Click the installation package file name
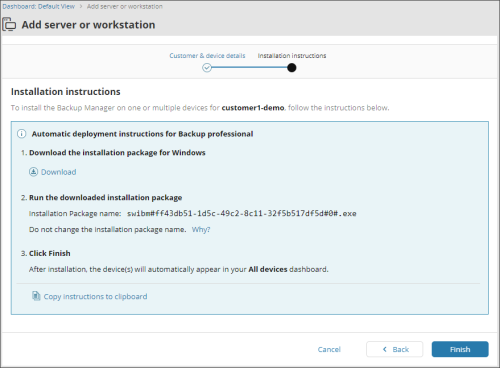Viewport: 500px width, 368px height. tap(242, 213)
